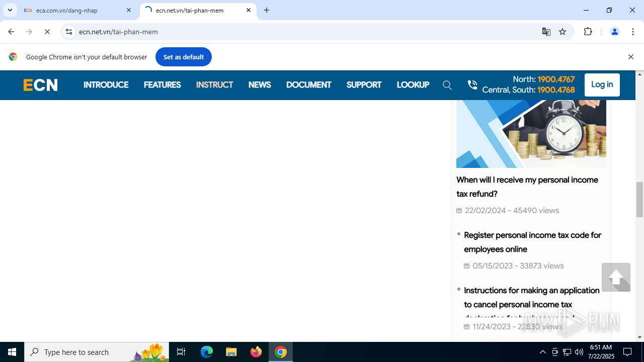This screenshot has height=362, width=644.
Task: Open the network icon in system tray
Action: point(567,352)
